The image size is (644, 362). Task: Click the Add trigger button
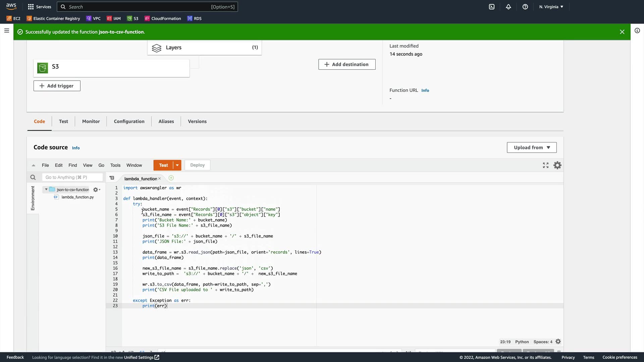[x=57, y=86]
